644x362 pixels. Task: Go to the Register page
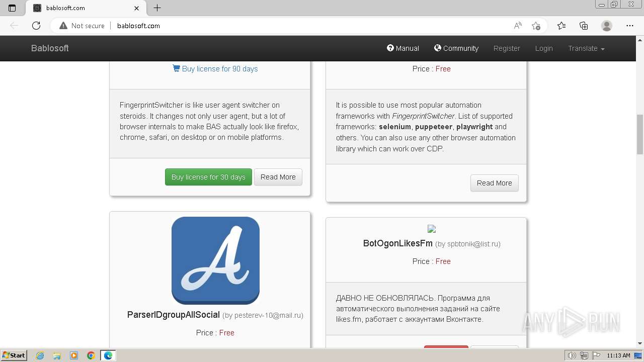click(507, 48)
